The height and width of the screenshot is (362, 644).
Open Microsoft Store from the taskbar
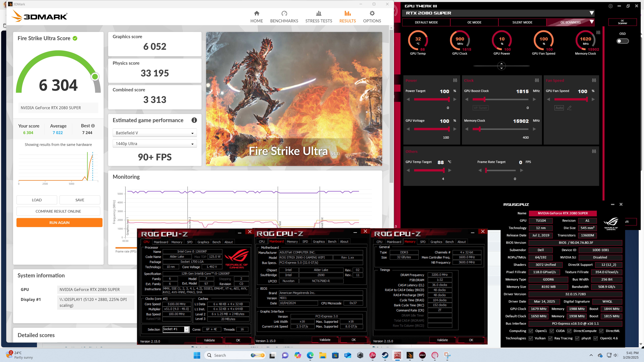click(335, 355)
